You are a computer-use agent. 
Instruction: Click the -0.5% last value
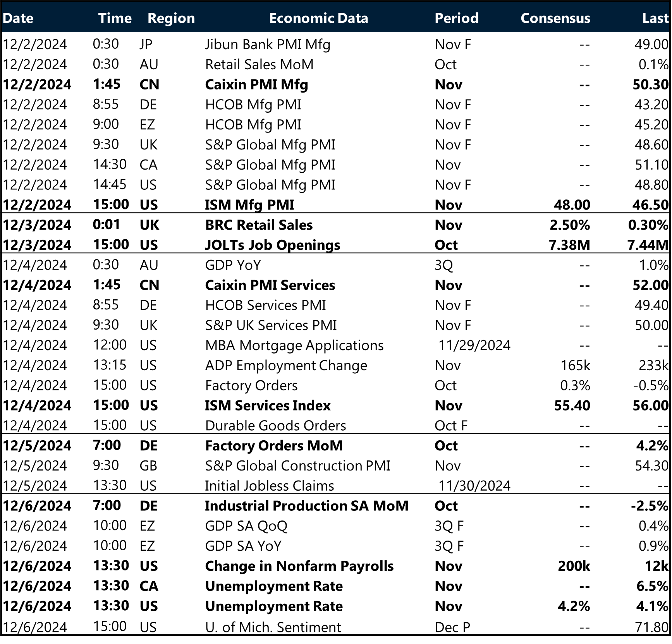(651, 386)
